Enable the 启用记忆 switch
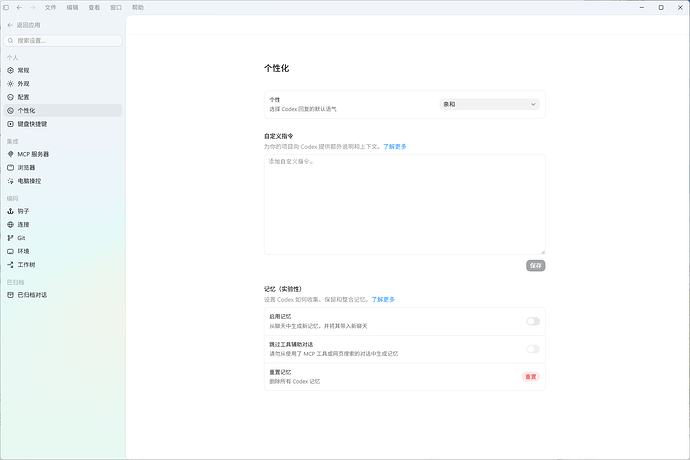Screen dimensions: 690x460 (x=533, y=321)
